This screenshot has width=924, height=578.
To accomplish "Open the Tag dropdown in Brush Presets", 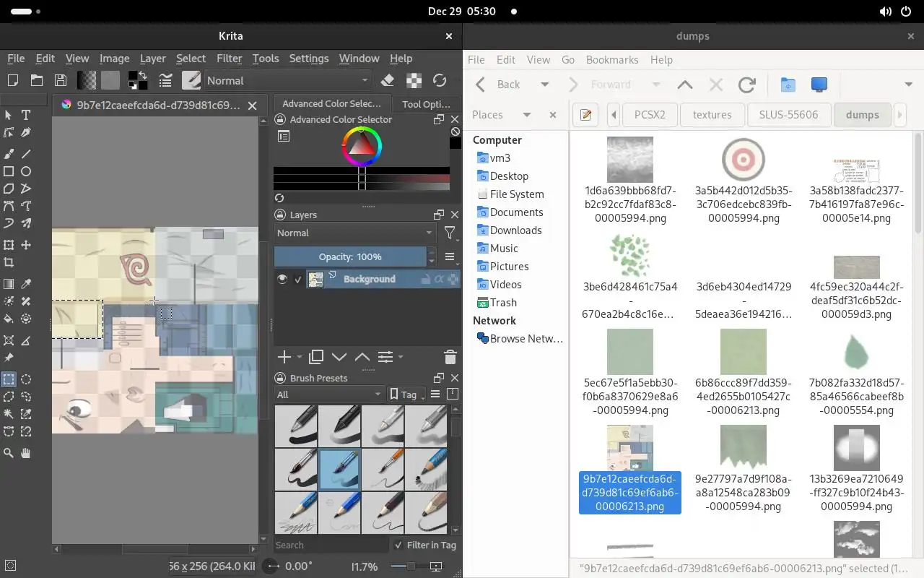I will [407, 394].
